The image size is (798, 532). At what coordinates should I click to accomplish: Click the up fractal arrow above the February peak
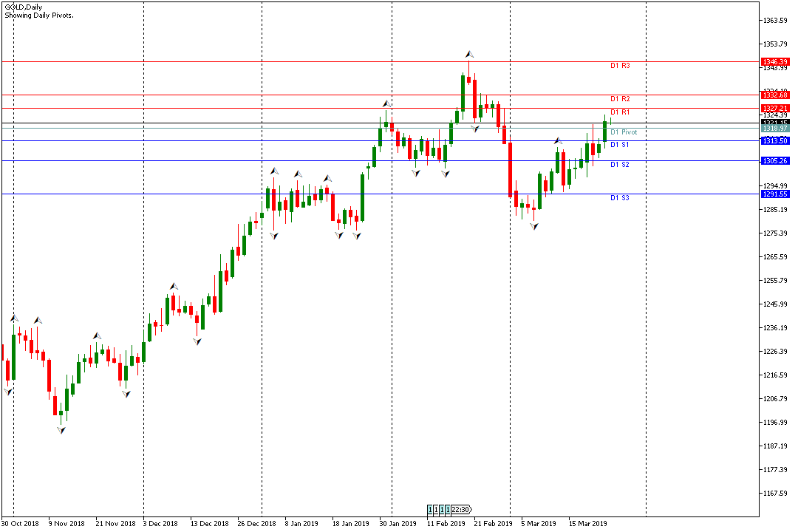point(468,54)
